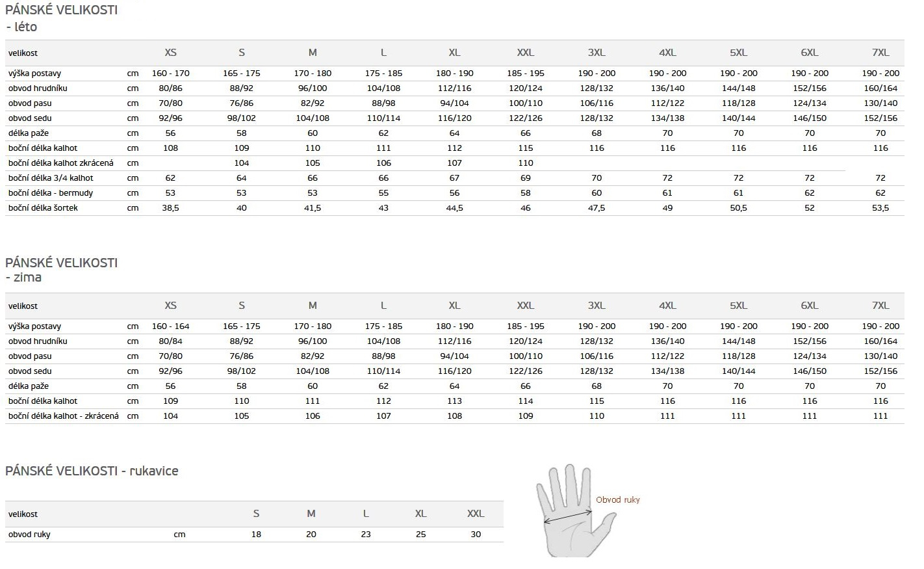Select the 7XL column header in summer table

pyautogui.click(x=880, y=53)
